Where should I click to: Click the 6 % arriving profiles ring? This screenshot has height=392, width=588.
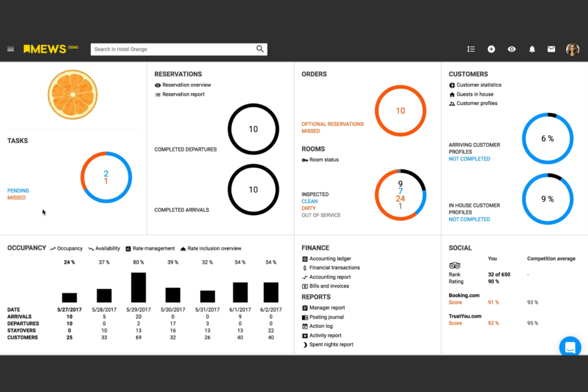click(547, 138)
